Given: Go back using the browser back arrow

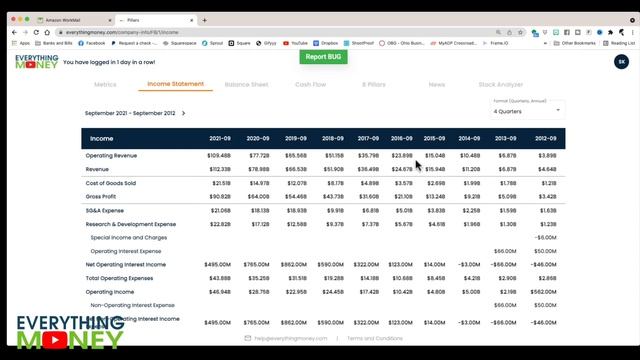Looking at the screenshot, I should (15, 32).
